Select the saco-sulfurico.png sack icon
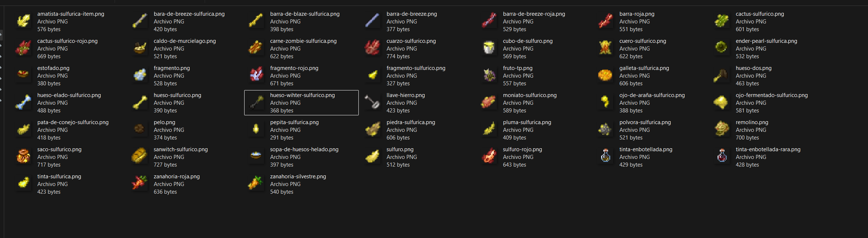The width and height of the screenshot is (868, 238). (23, 156)
